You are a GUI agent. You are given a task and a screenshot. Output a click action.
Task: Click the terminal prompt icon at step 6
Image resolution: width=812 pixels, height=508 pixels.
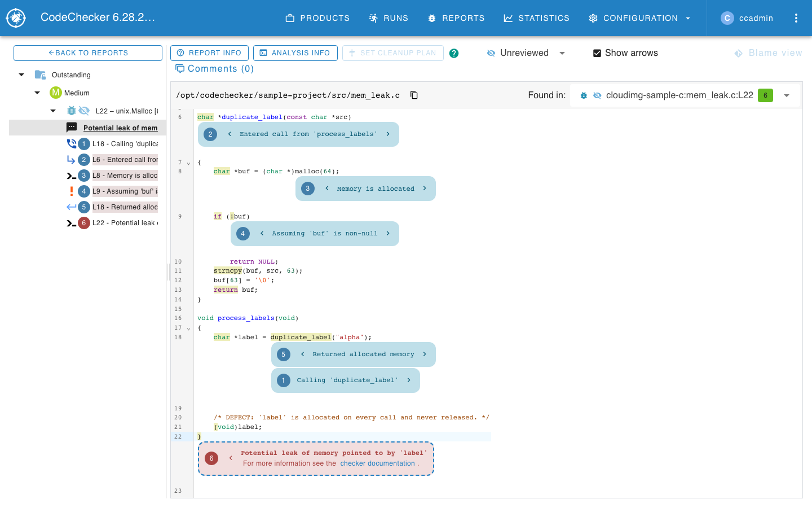click(x=72, y=223)
